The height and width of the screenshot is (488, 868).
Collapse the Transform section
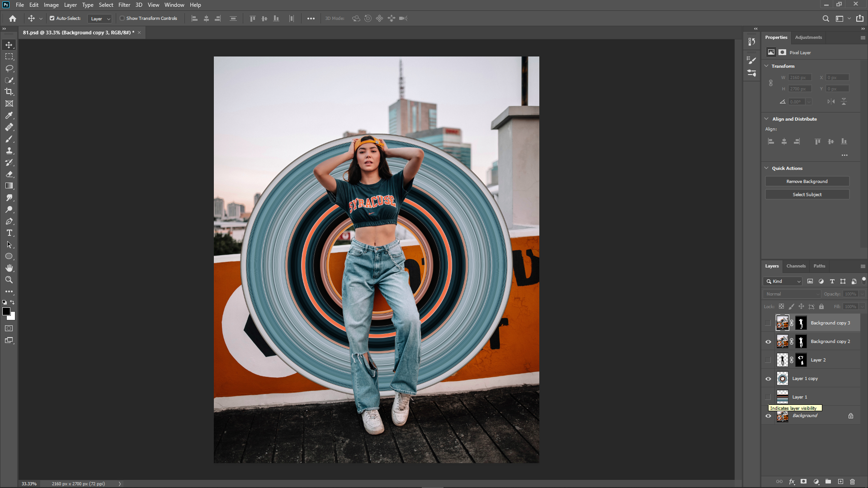pos(766,66)
